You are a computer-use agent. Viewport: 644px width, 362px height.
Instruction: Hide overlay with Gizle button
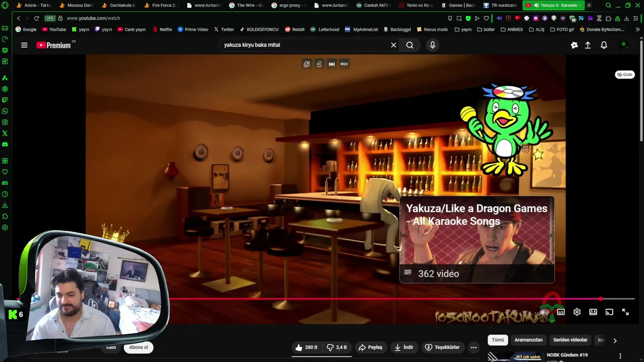[625, 74]
